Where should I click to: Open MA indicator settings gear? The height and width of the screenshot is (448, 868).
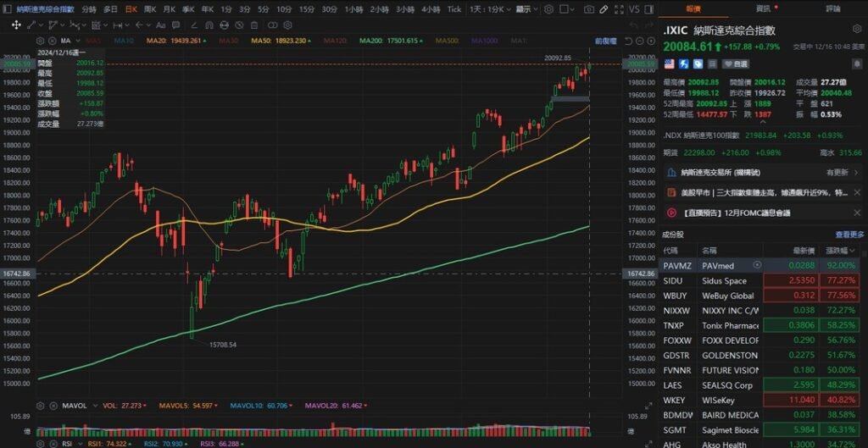click(x=41, y=41)
